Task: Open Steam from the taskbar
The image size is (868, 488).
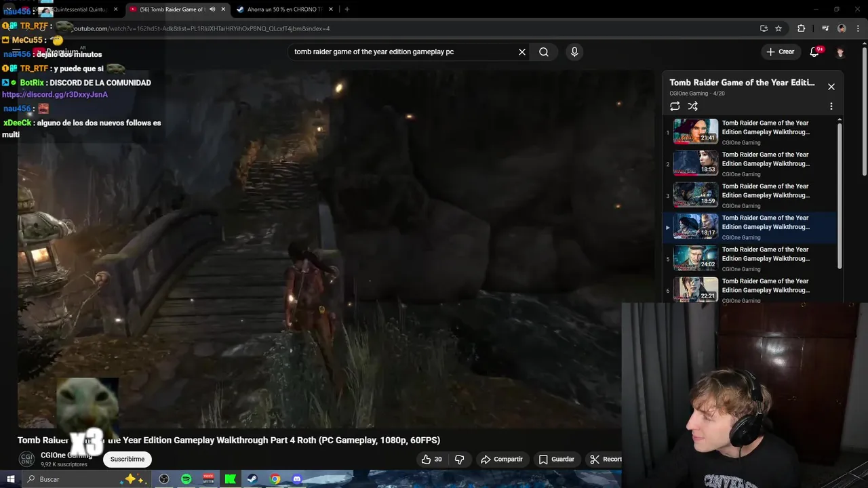Action: coord(252,479)
